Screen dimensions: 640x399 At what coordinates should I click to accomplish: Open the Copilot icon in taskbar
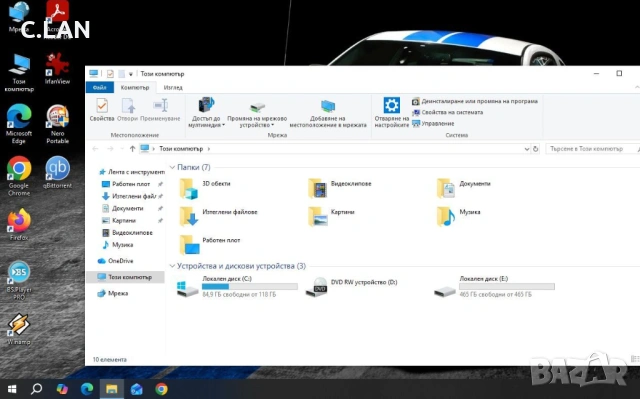(62, 389)
